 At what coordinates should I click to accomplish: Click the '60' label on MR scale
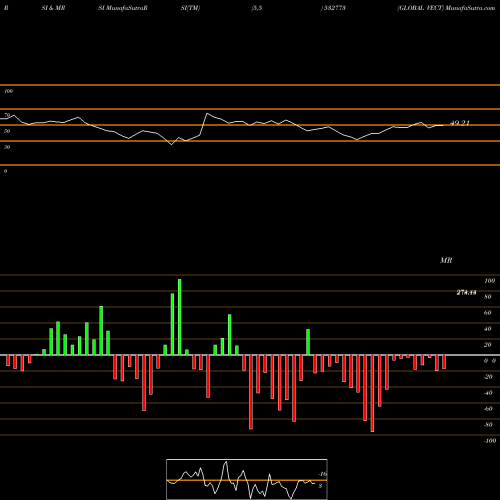pos(488,313)
